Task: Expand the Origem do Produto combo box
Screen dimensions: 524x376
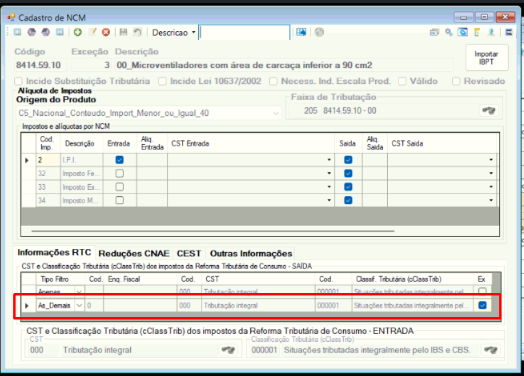Action: point(276,113)
